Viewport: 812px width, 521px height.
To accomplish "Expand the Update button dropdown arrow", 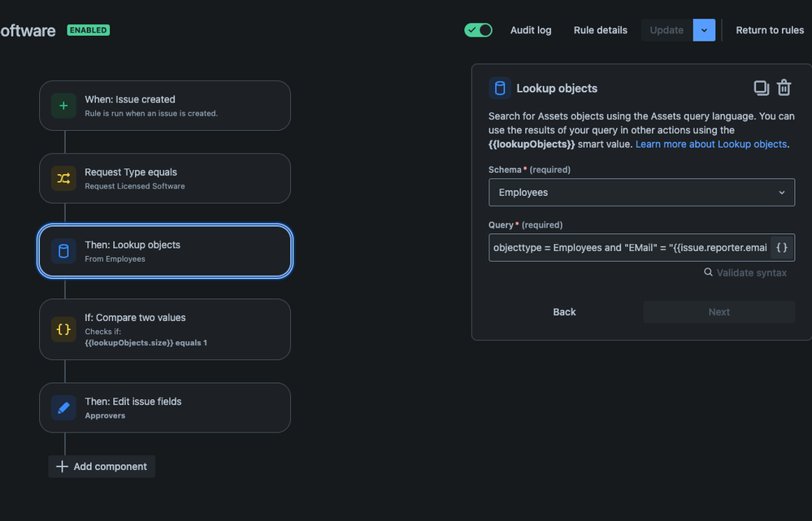I will (x=704, y=30).
